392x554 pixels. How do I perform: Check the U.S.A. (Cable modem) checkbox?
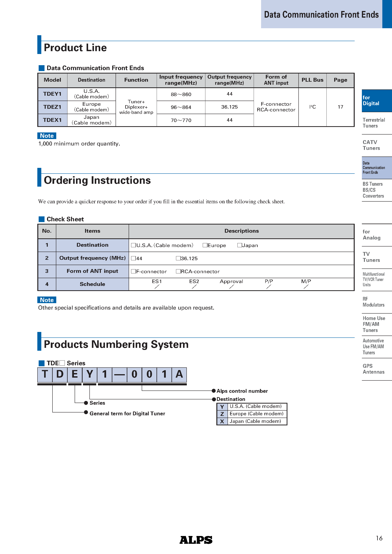(x=133, y=245)
